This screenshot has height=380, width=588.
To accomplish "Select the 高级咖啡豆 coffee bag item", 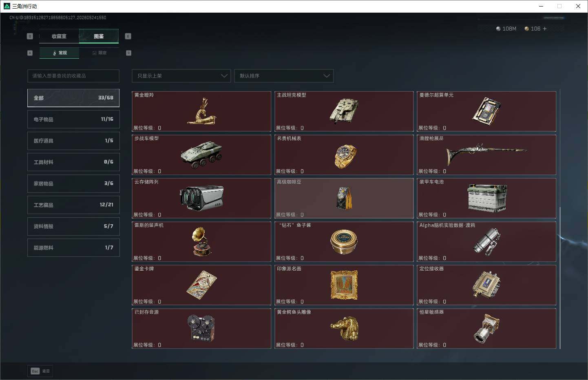I will point(344,198).
